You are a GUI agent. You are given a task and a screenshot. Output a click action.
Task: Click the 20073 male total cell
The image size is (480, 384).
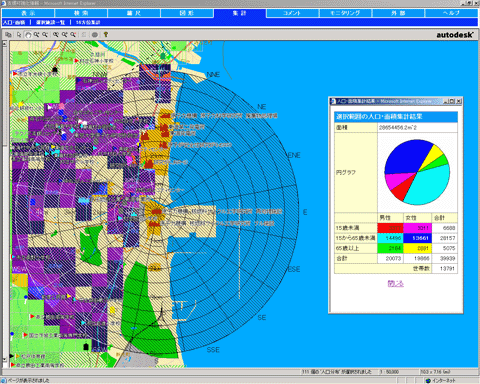point(390,258)
